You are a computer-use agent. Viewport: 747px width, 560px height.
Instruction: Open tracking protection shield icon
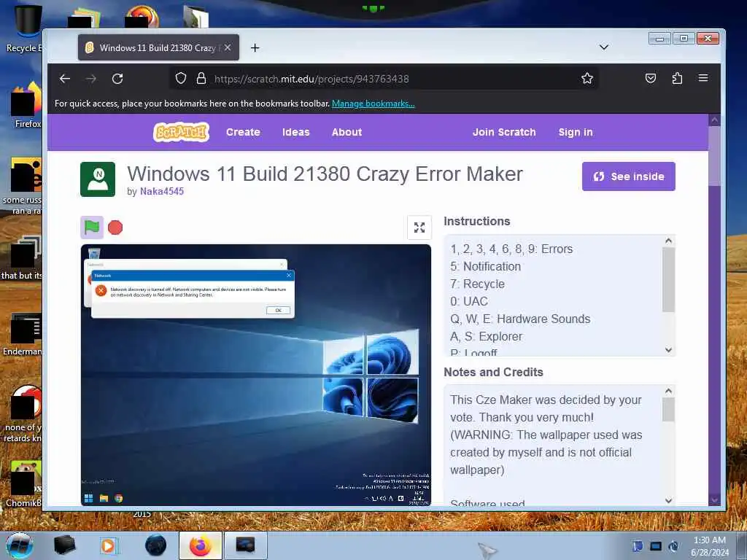tap(181, 79)
